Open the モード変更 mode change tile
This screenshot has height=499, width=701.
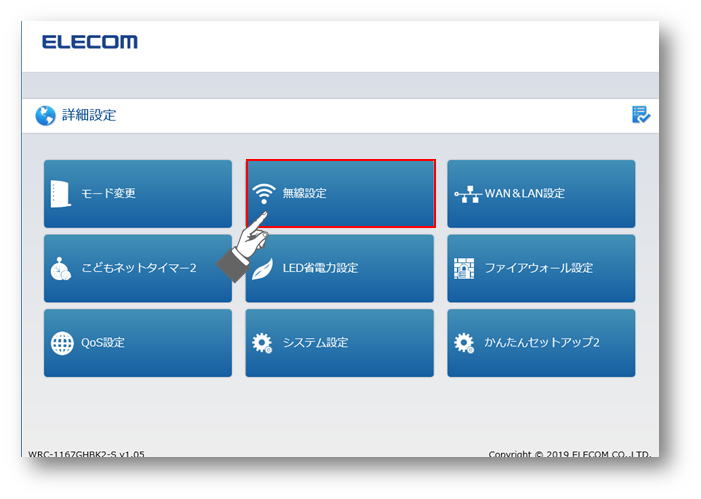tap(138, 194)
